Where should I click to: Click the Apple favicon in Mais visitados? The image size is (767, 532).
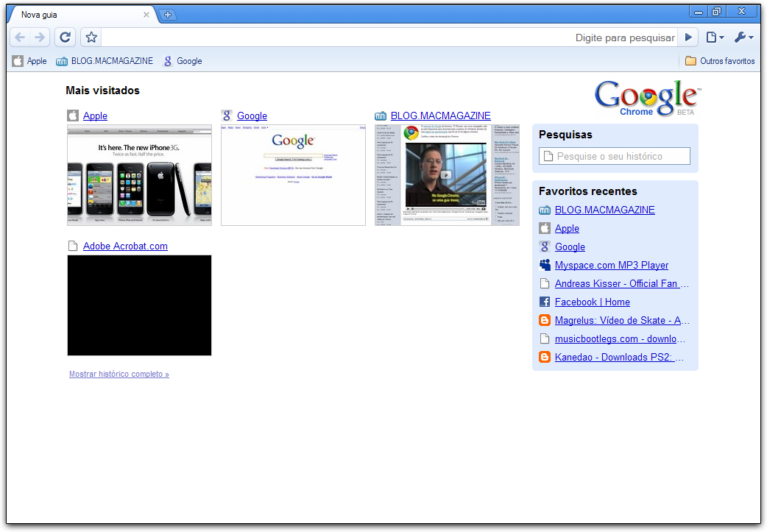[73, 116]
